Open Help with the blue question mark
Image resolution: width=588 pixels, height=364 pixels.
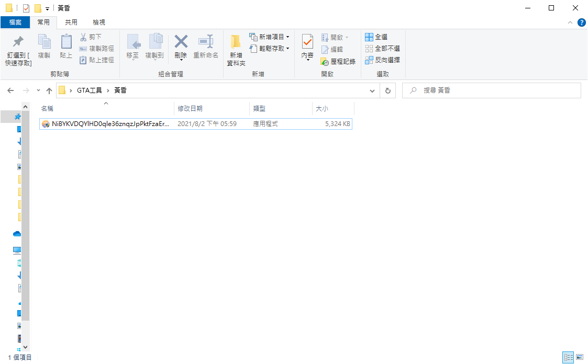(581, 22)
